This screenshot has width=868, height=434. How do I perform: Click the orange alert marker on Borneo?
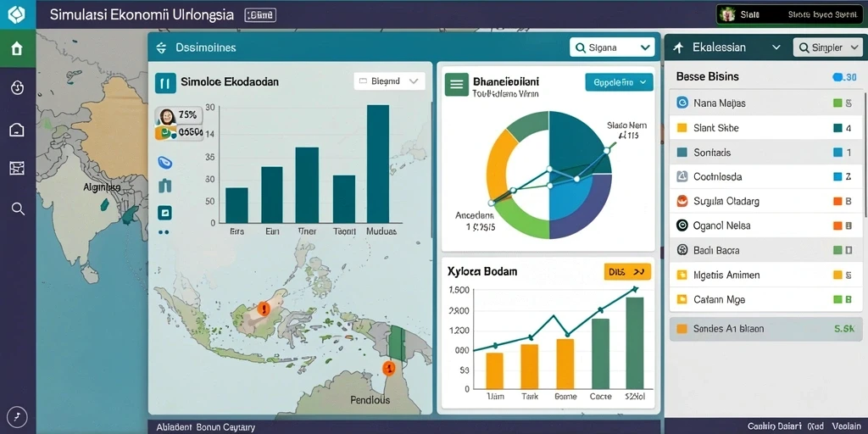(263, 308)
